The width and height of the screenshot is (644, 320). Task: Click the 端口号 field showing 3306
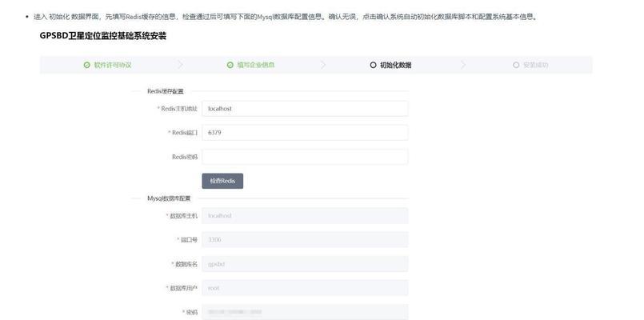[x=305, y=239]
